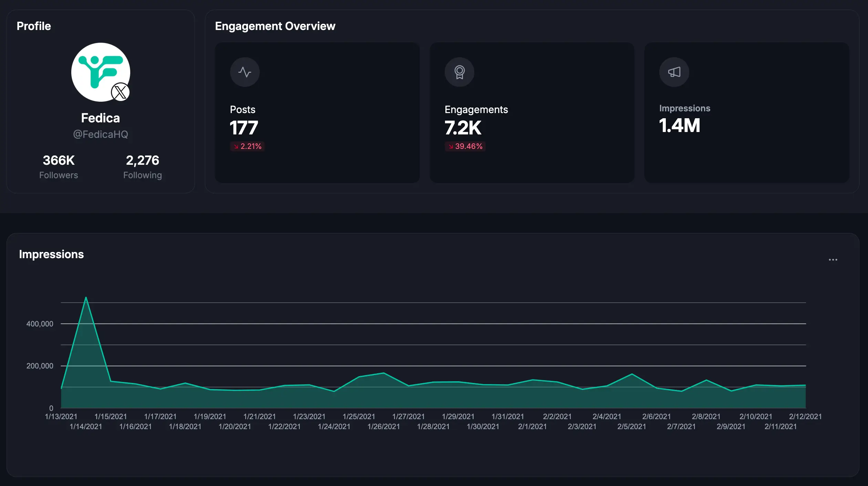
Task: Click the 2/5/2021 peak on chart
Action: coord(632,374)
